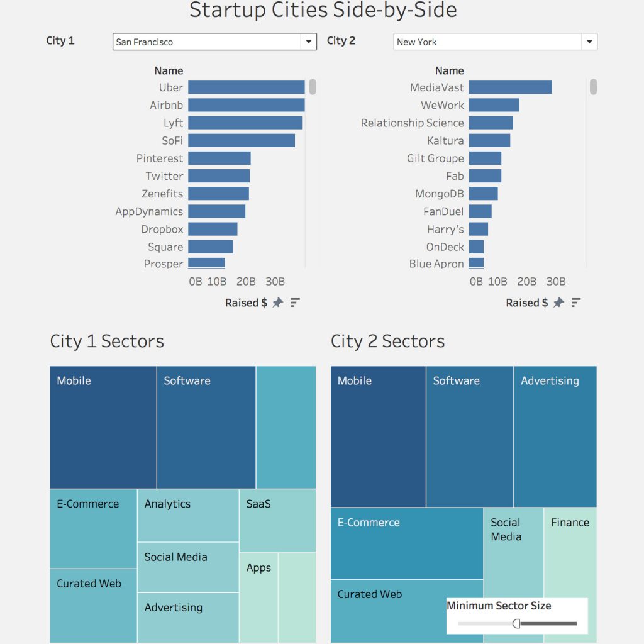The width and height of the screenshot is (644, 644).
Task: Select the Uber bar
Action: pos(245,87)
